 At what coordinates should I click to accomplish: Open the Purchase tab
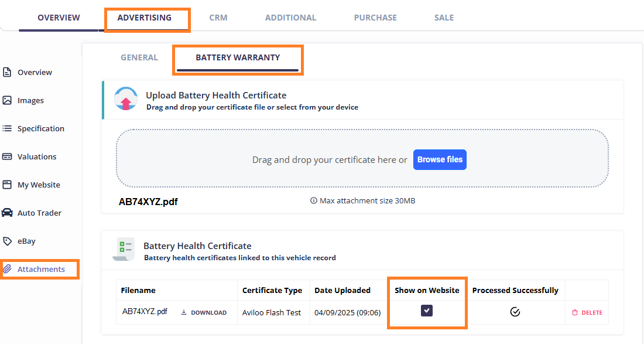375,18
